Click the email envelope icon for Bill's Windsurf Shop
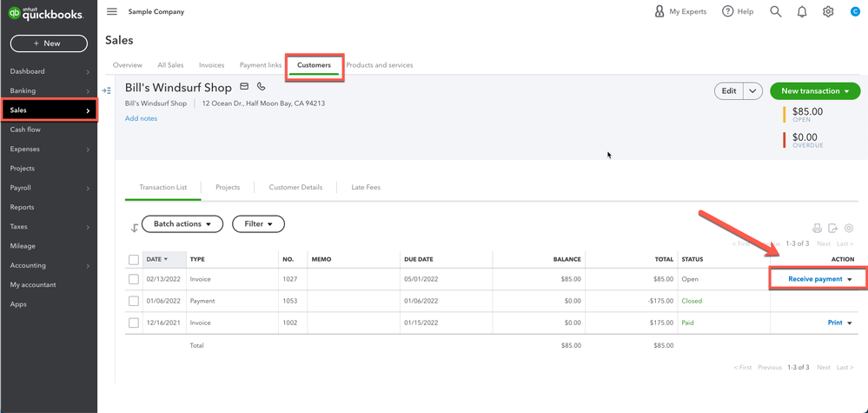The image size is (868, 413). click(244, 87)
